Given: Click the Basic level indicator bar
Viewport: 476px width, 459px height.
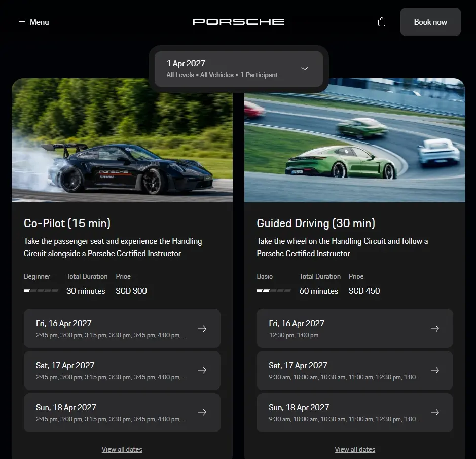Looking at the screenshot, I should pos(274,291).
